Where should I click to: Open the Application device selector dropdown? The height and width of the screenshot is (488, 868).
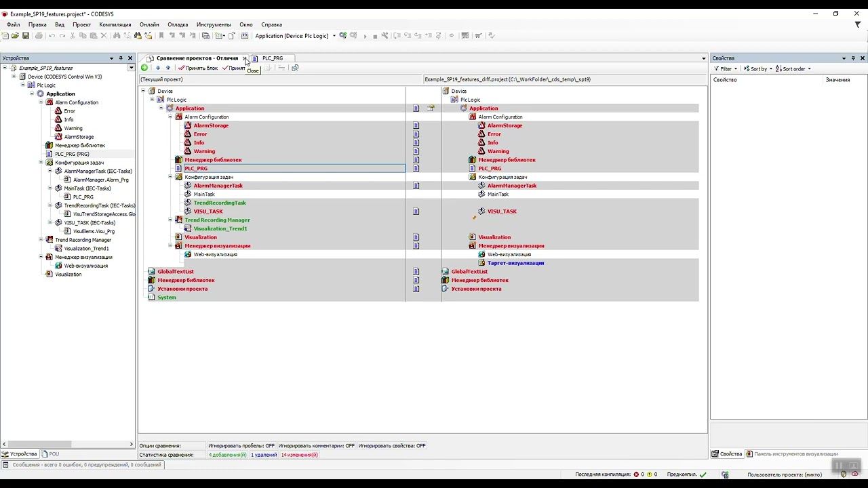coord(334,36)
